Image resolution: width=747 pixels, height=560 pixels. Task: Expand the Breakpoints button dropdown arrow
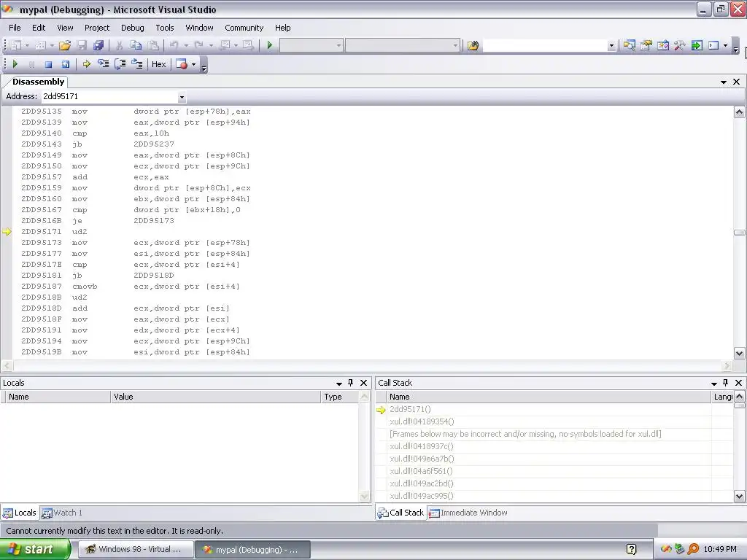193,64
